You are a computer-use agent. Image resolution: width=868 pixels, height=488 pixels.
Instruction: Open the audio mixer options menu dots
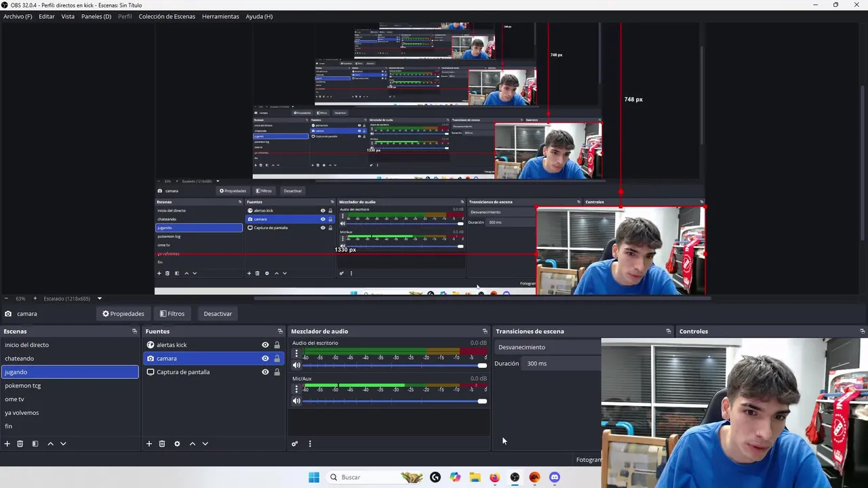click(x=310, y=444)
